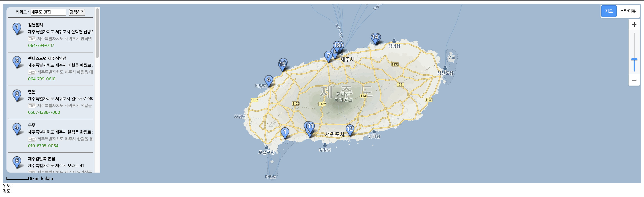Click map marker number 1 on map
This screenshot has width=644, height=197.
click(x=285, y=132)
